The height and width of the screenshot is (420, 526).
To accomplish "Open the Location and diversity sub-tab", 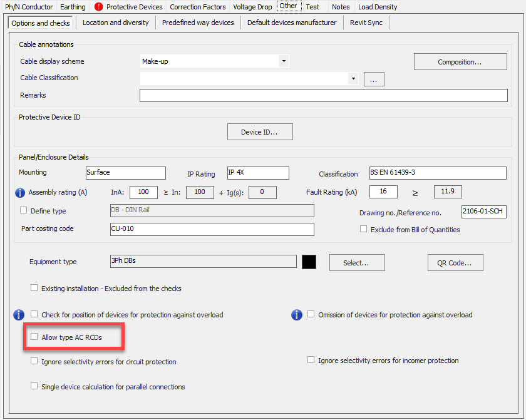I will [x=116, y=23].
